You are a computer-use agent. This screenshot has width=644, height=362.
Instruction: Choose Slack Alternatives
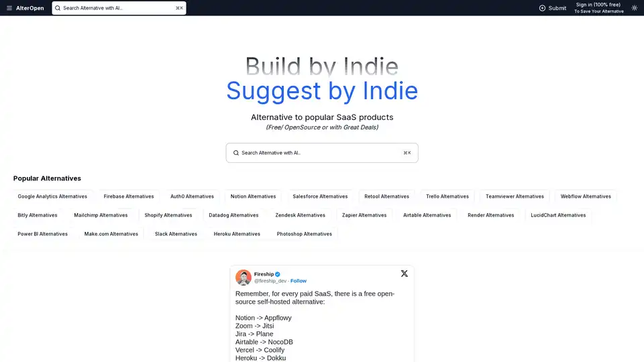click(176, 234)
